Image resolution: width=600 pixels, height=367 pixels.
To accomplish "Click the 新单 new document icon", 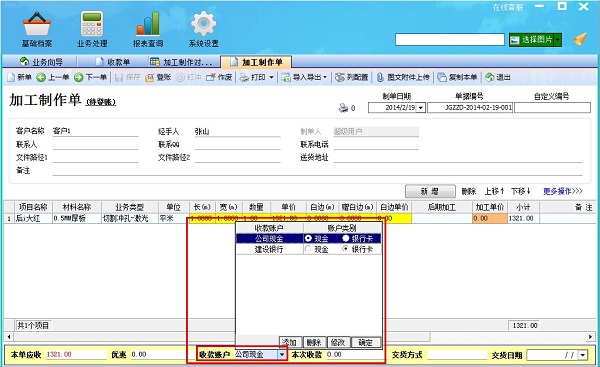I will (11, 77).
